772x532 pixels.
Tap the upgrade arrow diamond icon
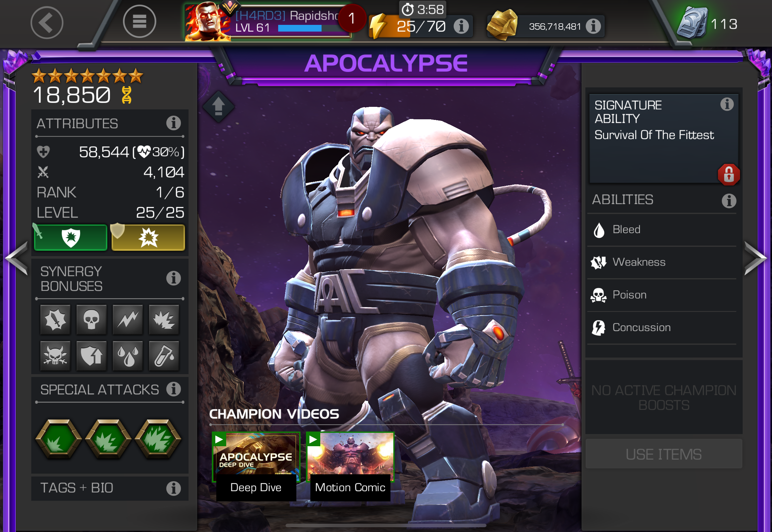click(219, 107)
